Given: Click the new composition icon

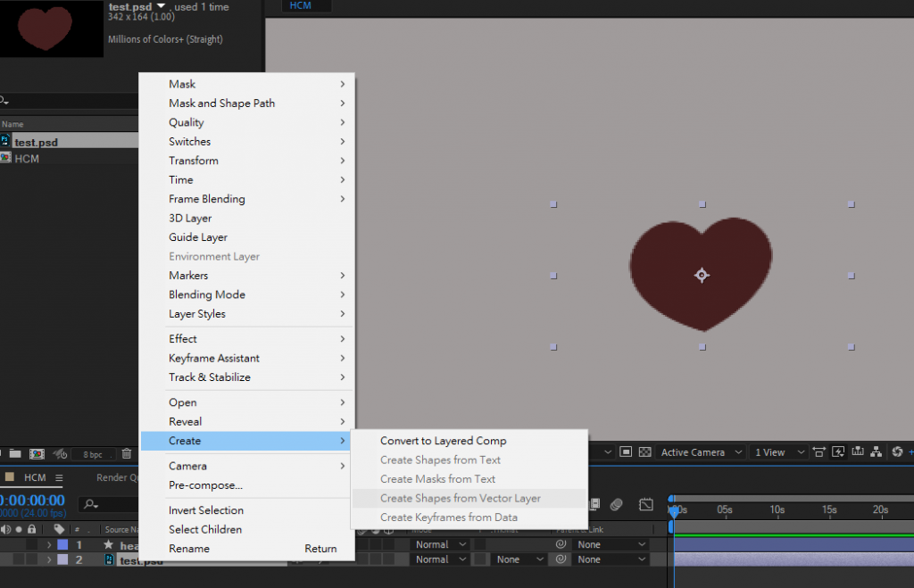Looking at the screenshot, I should pyautogui.click(x=37, y=453).
